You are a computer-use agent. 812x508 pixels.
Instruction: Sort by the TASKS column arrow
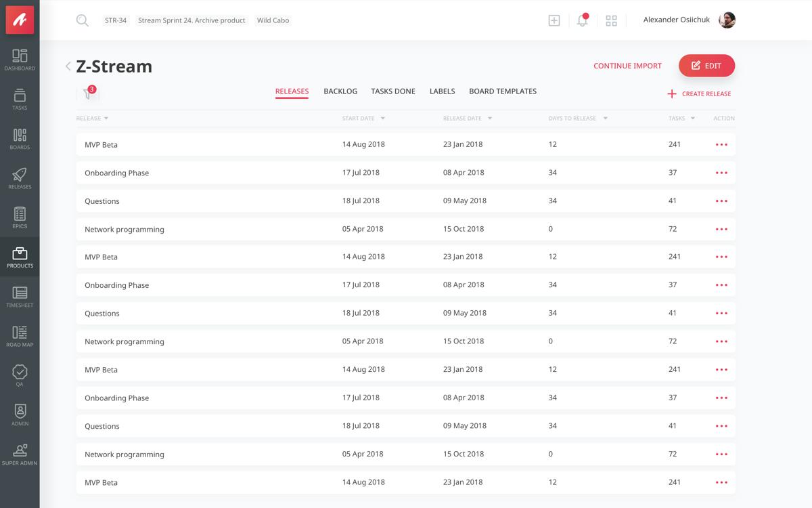pos(693,119)
